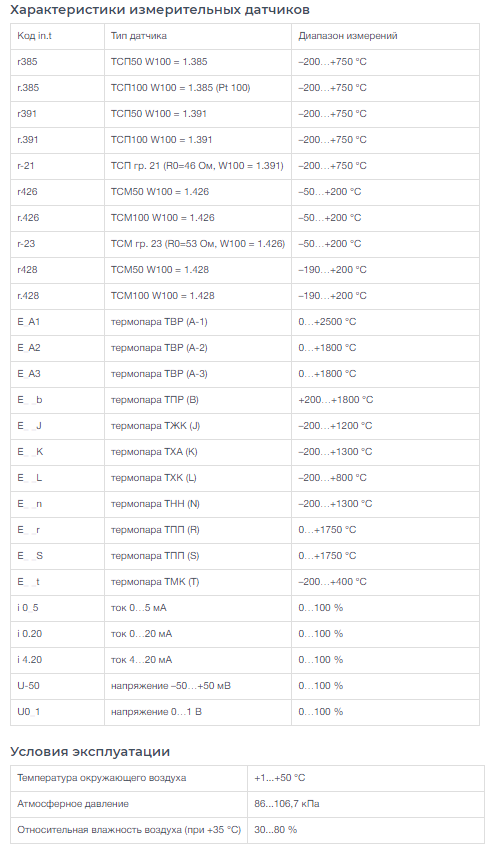Select the 'термопара ТПР (В)' cell

pos(198,400)
